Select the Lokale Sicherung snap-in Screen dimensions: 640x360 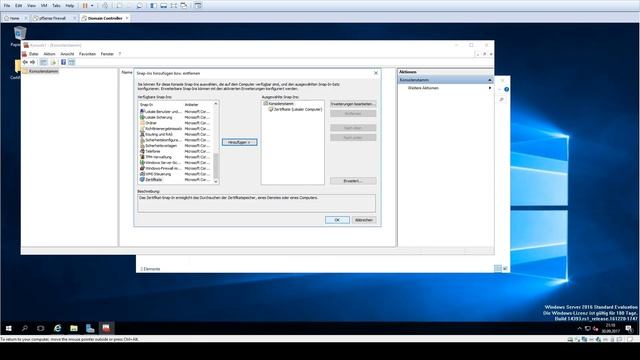[x=176, y=117]
